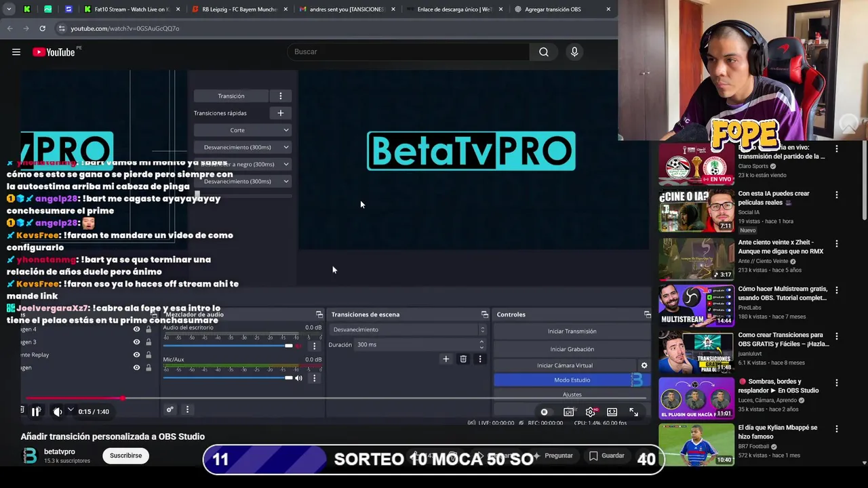Switch the player to theater mode
868x488 pixels.
pyautogui.click(x=612, y=412)
